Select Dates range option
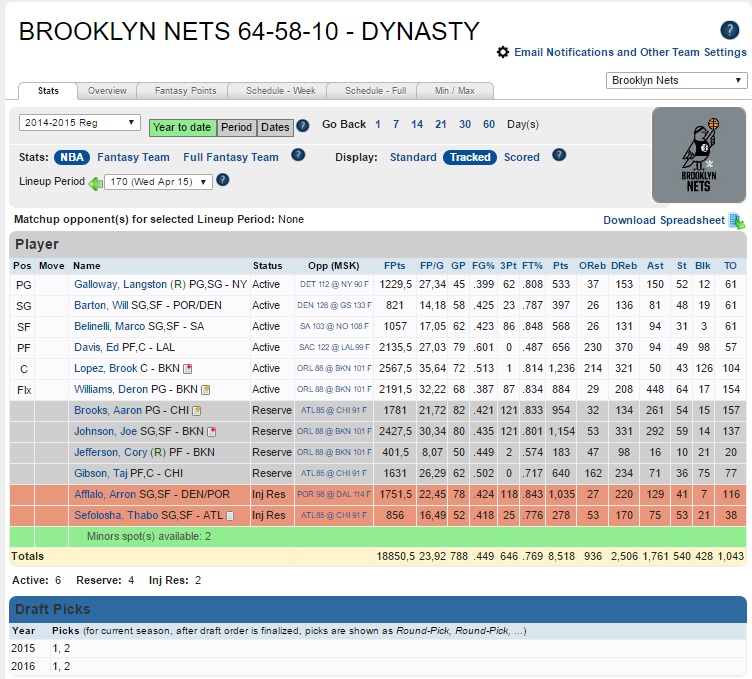The width and height of the screenshot is (752, 679). click(x=275, y=128)
